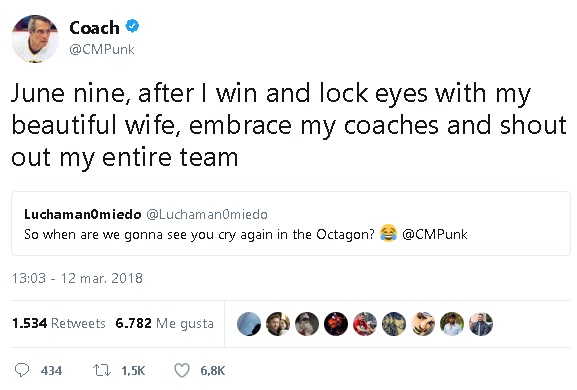
Task: Click the blue verified badge
Action: pyautogui.click(x=132, y=26)
